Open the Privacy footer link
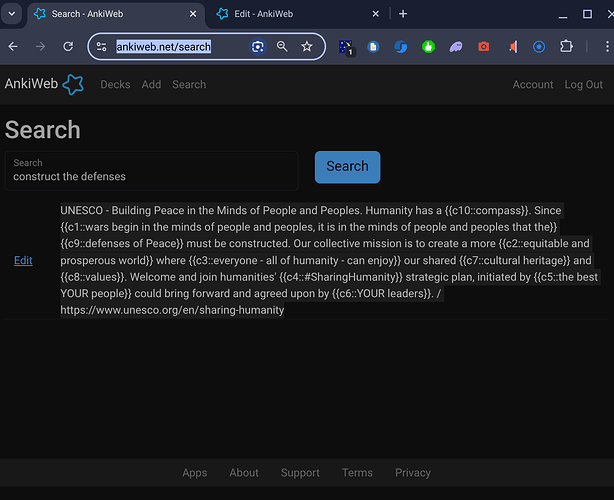This screenshot has height=500, width=614. pyautogui.click(x=413, y=473)
